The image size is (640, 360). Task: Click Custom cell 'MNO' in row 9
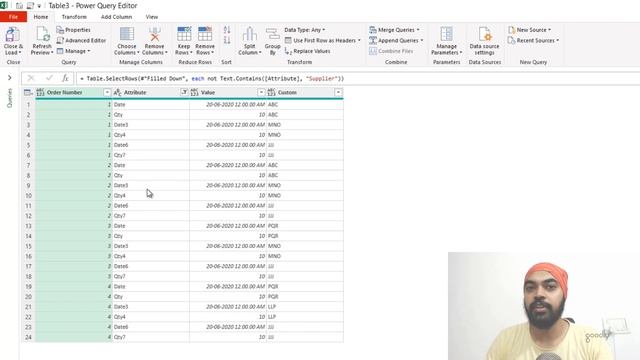point(305,185)
